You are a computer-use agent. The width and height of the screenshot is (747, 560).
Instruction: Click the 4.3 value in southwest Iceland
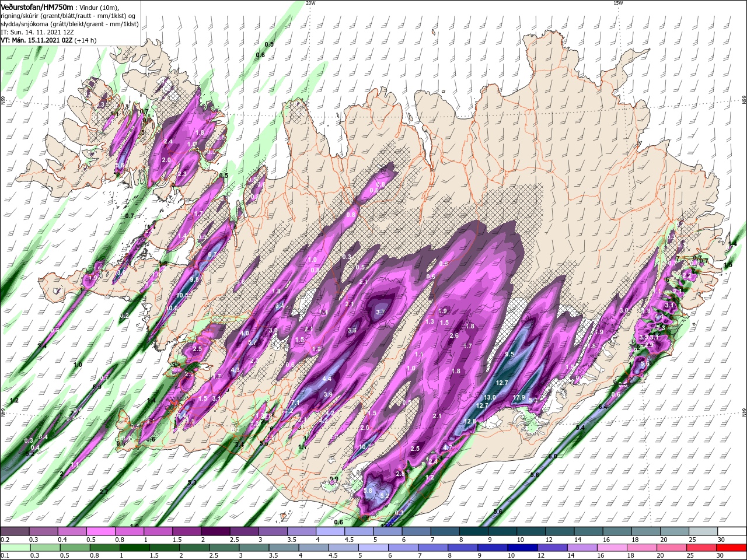(x=235, y=370)
